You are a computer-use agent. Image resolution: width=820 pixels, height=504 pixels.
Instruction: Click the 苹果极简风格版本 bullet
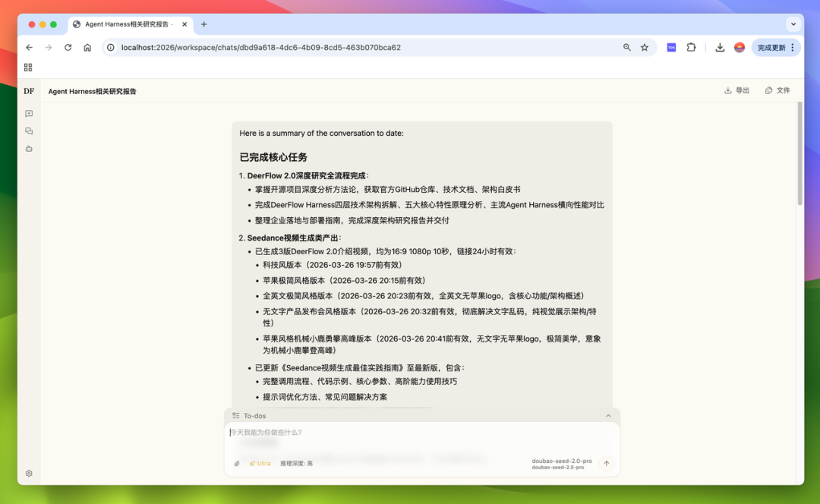[x=345, y=281]
